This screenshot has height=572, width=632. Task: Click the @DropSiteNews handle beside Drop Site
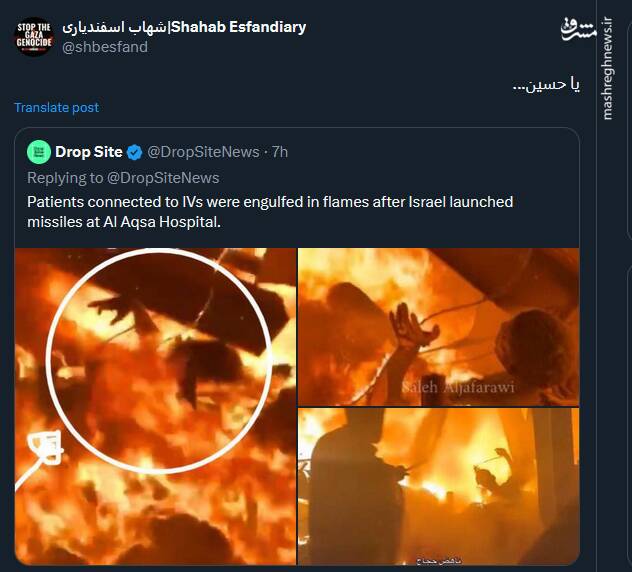pos(204,152)
